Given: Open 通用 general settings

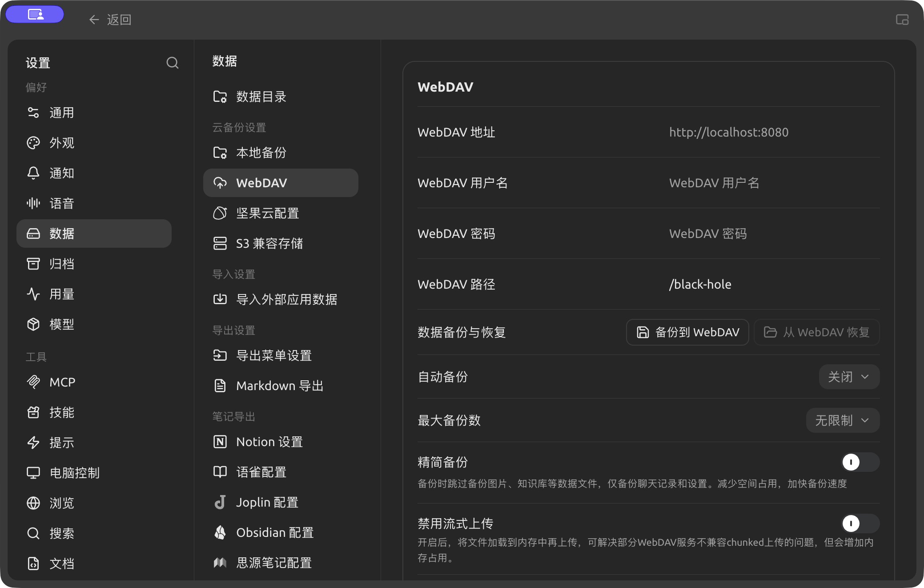Looking at the screenshot, I should click(94, 113).
